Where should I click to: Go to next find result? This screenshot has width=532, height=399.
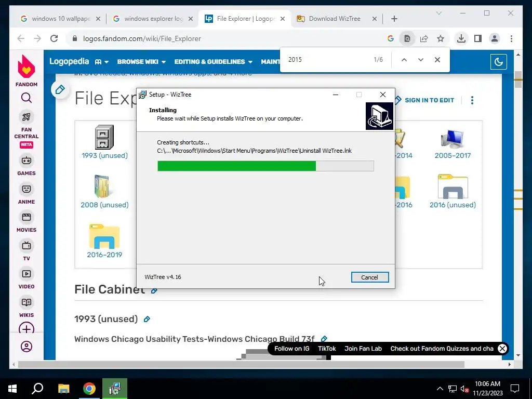tap(421, 60)
